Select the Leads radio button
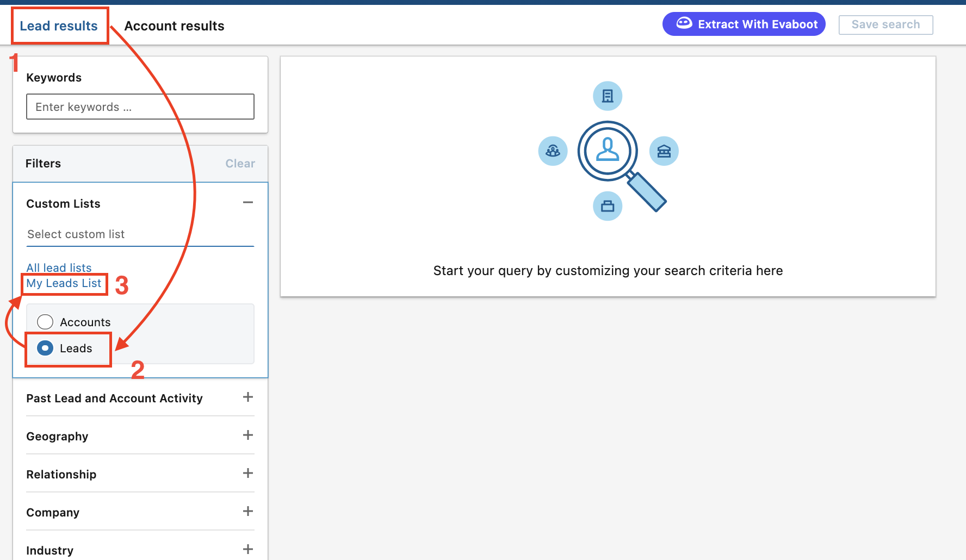This screenshot has width=966, height=560. [45, 348]
